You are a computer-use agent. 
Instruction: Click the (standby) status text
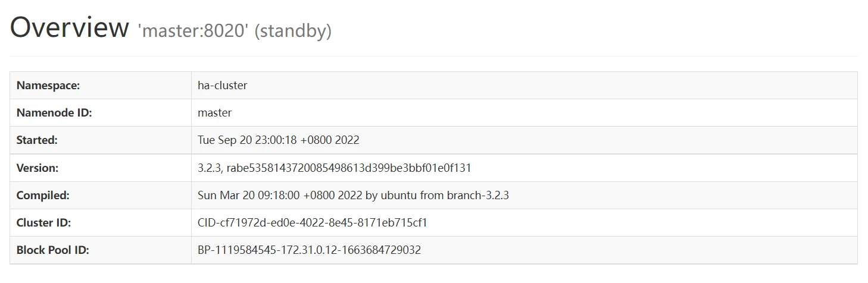tap(293, 30)
